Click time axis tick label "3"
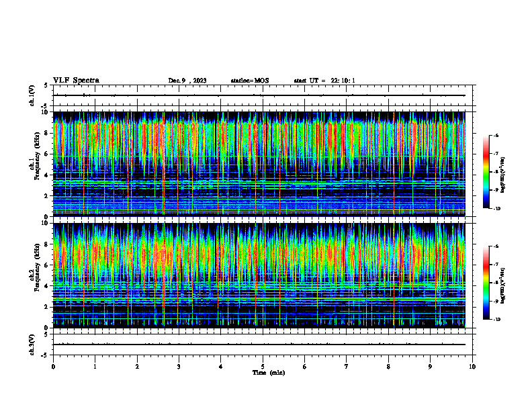Image resolution: width=532 pixels, height=411 pixels. [x=179, y=367]
